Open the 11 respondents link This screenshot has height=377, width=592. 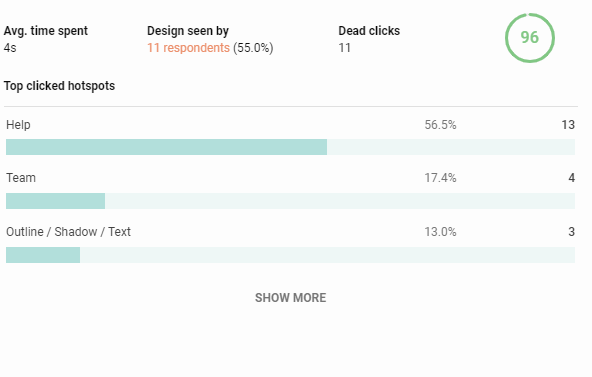188,48
